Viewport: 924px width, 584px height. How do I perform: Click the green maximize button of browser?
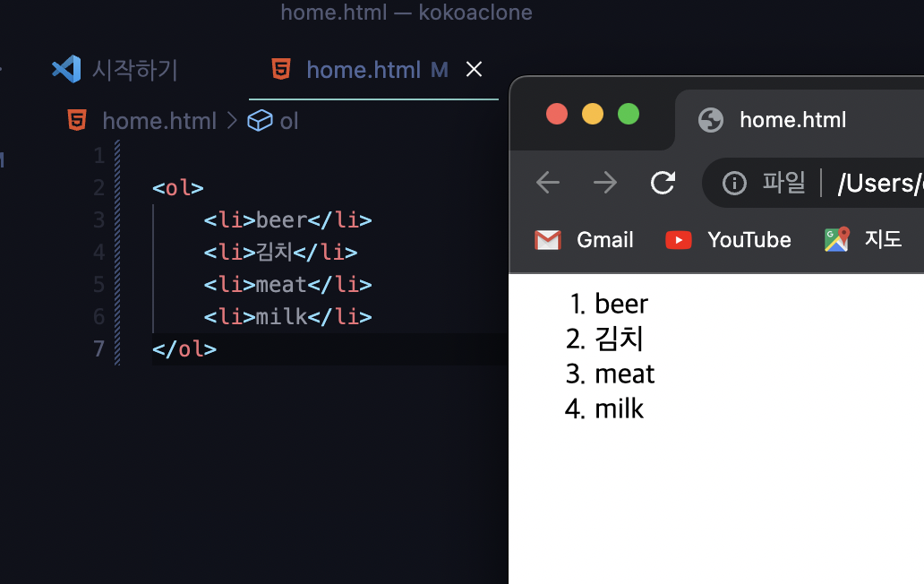[x=629, y=114]
